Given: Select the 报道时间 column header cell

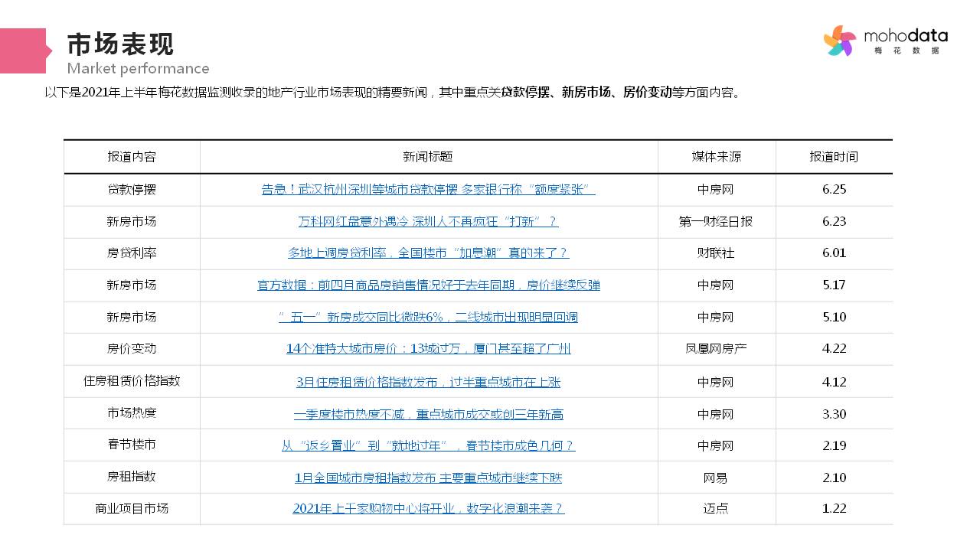Looking at the screenshot, I should [834, 157].
